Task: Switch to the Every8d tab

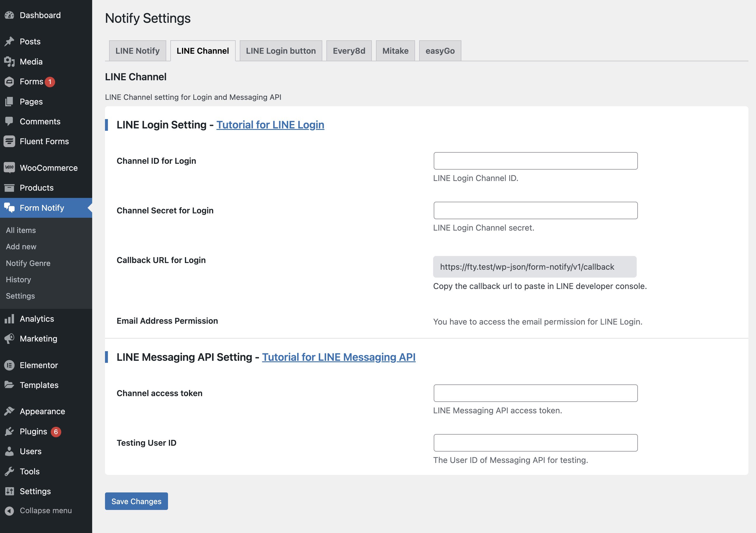Action: click(x=349, y=51)
